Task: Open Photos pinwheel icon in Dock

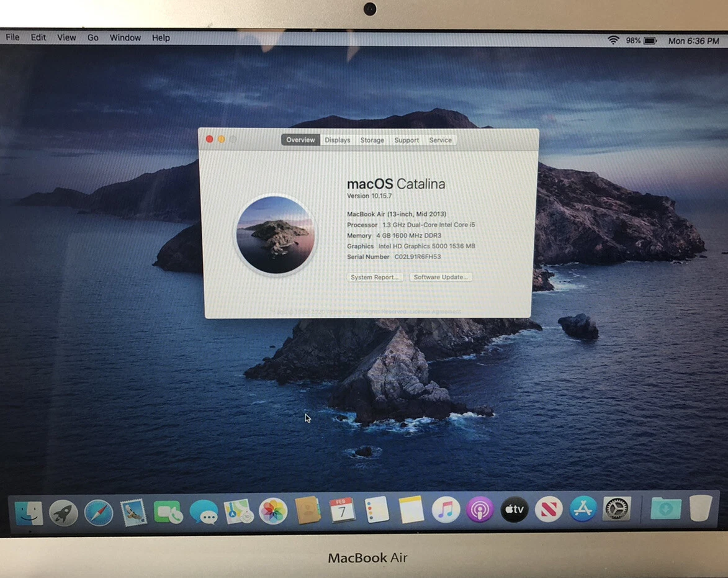Action: point(273,511)
